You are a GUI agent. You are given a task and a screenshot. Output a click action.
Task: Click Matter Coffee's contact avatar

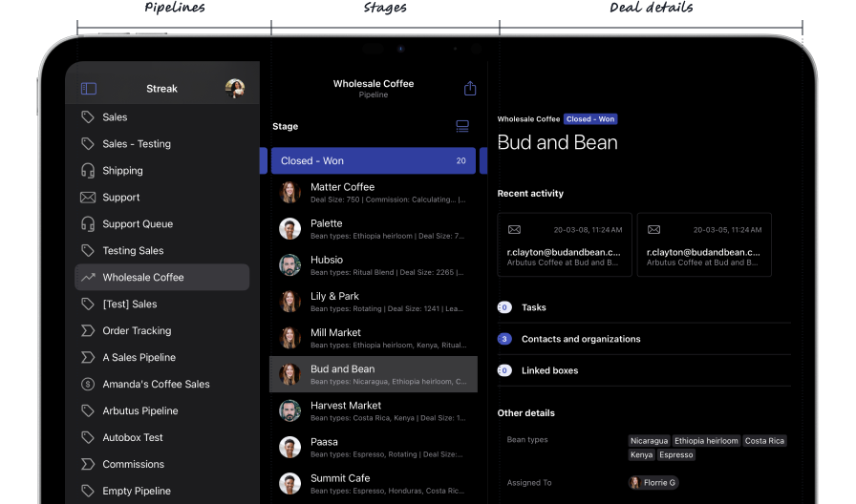click(x=289, y=193)
